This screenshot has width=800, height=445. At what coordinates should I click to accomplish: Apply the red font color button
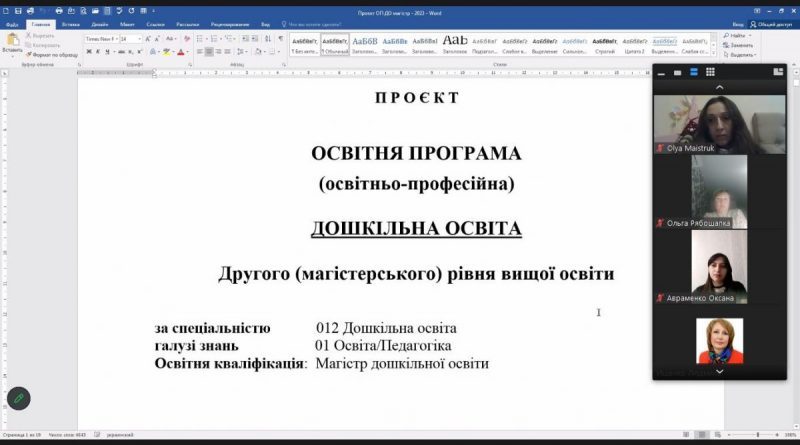181,52
